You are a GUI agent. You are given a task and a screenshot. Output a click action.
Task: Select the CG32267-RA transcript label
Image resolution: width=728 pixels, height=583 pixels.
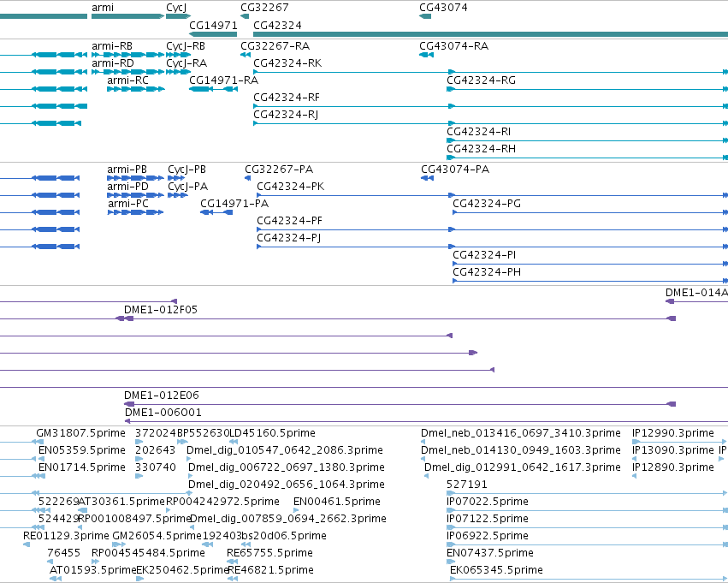(x=275, y=46)
